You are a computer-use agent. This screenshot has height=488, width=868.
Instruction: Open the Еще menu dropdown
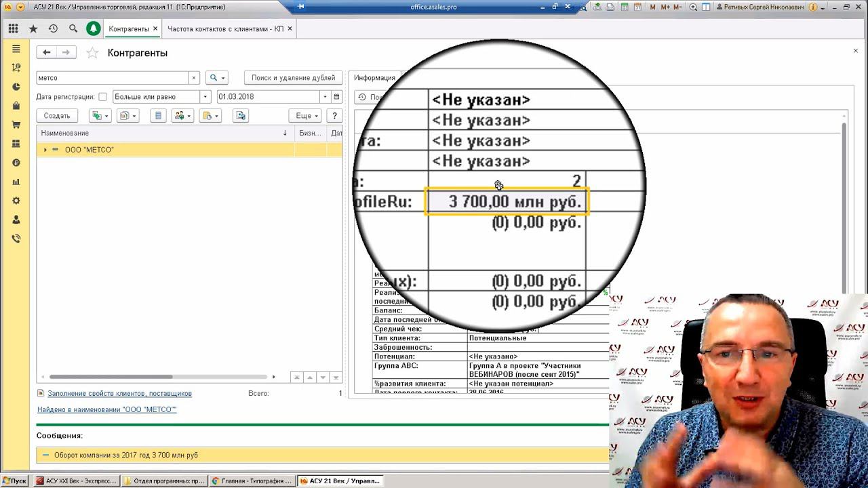(304, 116)
